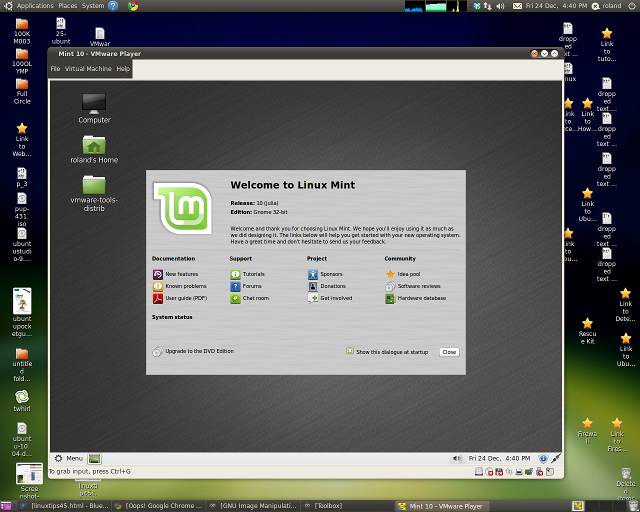Toggle Show this dialogue at startup checkbox

coord(349,351)
